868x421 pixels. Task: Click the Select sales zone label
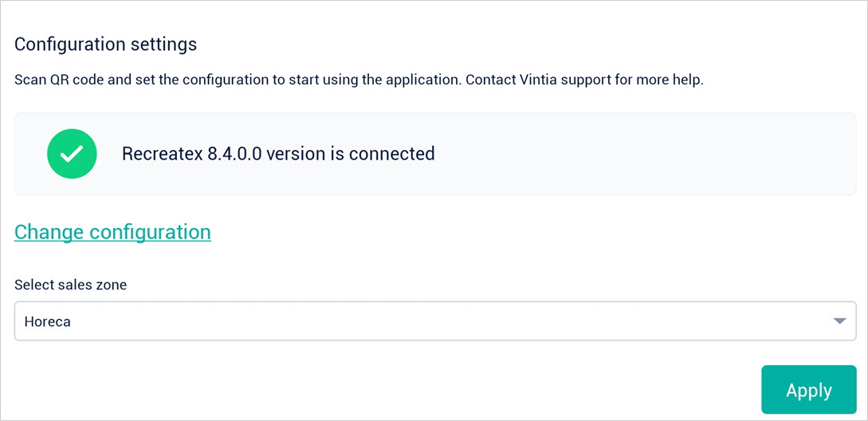(70, 285)
